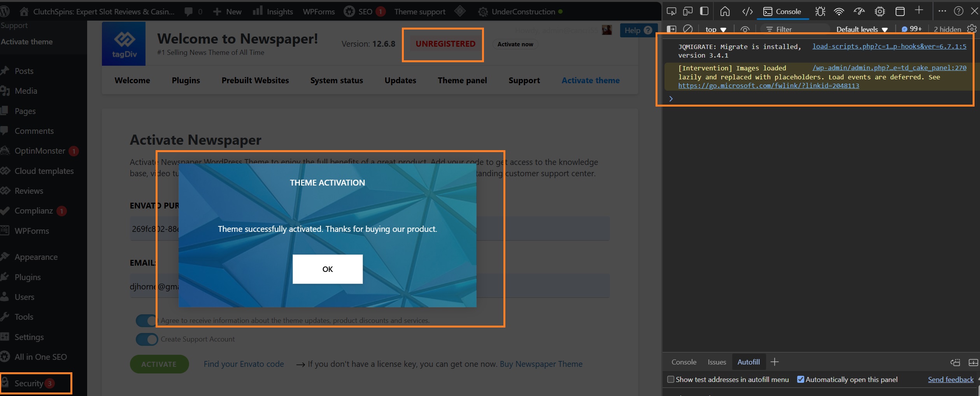Create a live expression with eye icon
Viewport: 980px width, 396px height.
point(745,30)
